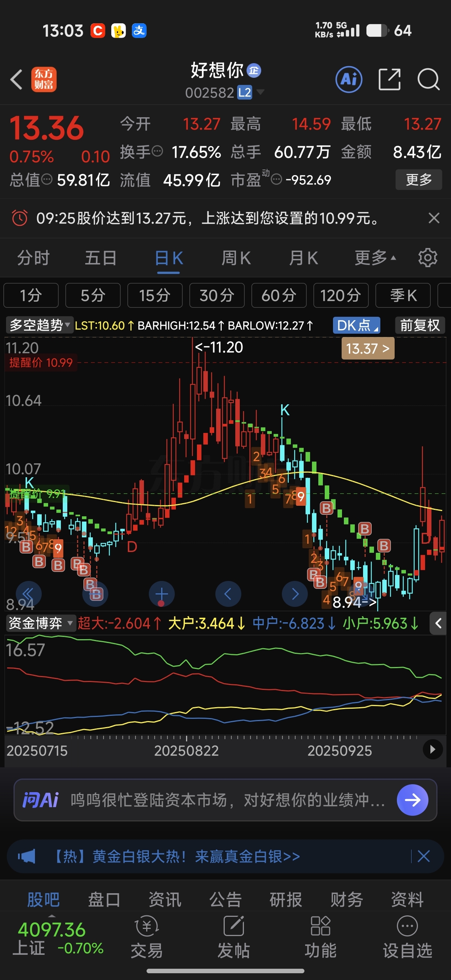Open search with the magnifier icon
The image size is (451, 980).
pos(428,80)
